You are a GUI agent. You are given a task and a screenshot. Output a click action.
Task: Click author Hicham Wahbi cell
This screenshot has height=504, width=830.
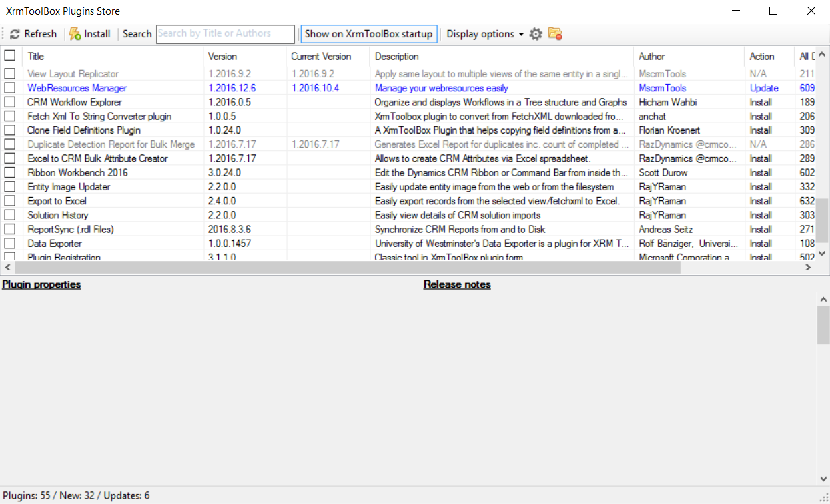click(x=667, y=102)
